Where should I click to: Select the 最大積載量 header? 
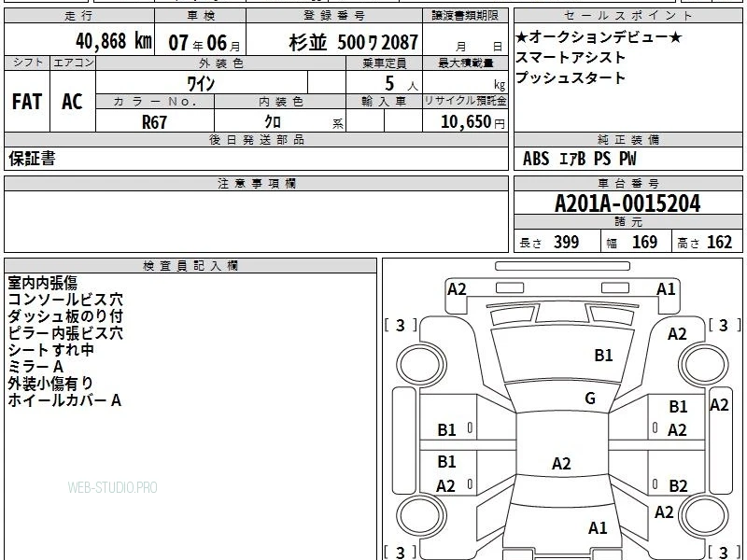pos(465,63)
